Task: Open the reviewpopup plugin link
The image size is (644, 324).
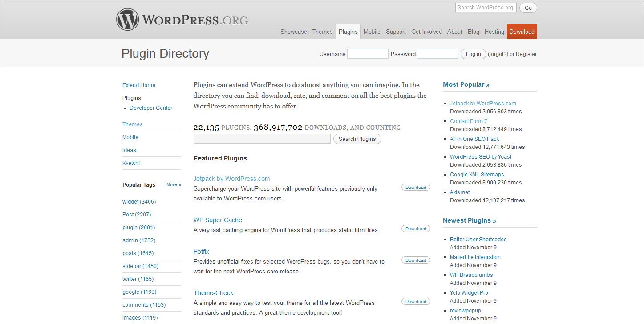Action: [465, 311]
